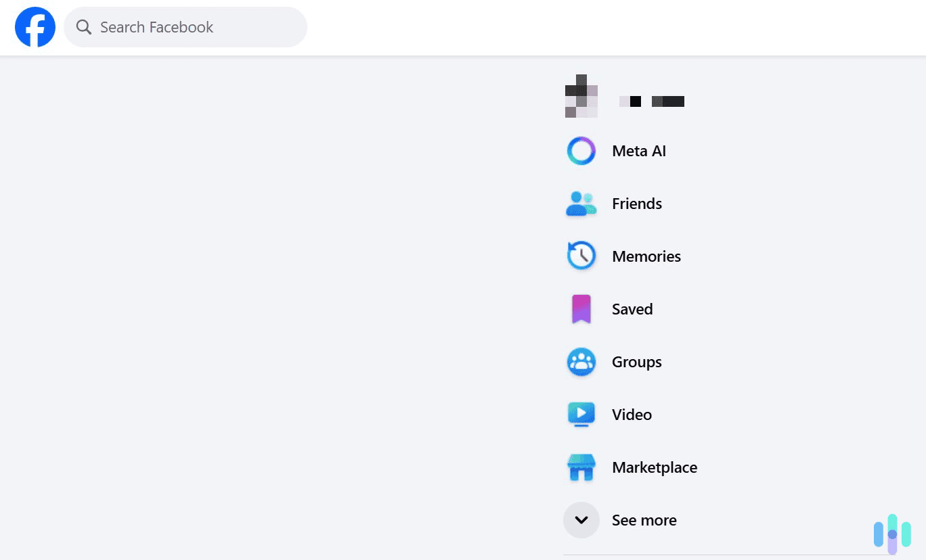The image size is (926, 560).
Task: Browse your Groups
Action: pyautogui.click(x=636, y=361)
